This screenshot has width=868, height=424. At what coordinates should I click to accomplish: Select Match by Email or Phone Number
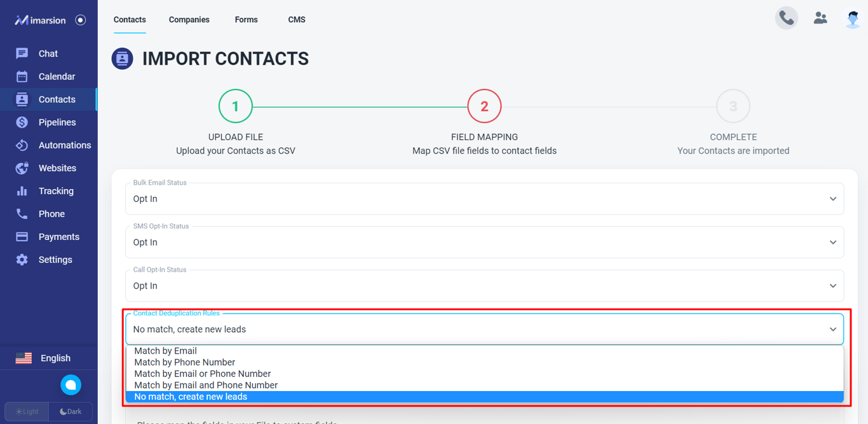click(484, 374)
